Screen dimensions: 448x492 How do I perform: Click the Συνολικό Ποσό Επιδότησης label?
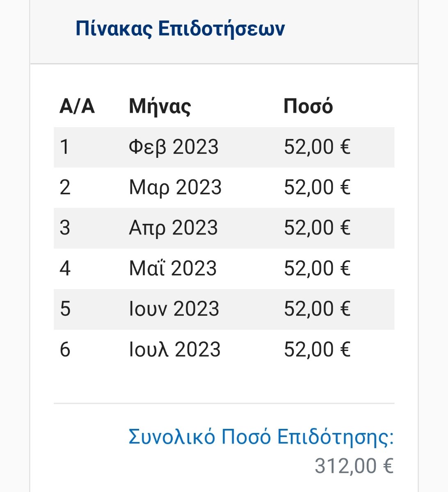(x=261, y=437)
